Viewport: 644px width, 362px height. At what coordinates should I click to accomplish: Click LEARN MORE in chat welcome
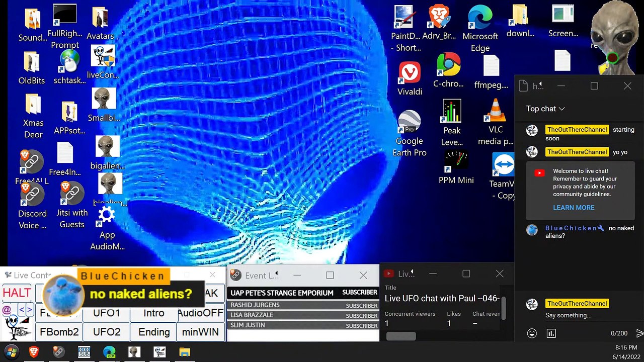[x=574, y=208]
